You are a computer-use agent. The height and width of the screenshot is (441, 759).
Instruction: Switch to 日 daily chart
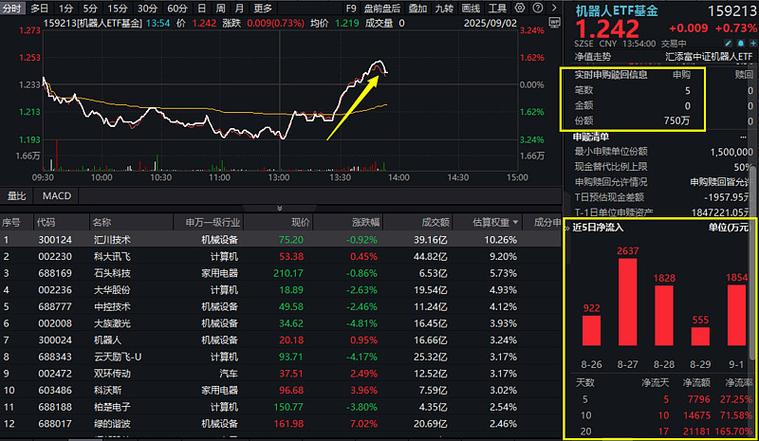(x=202, y=8)
